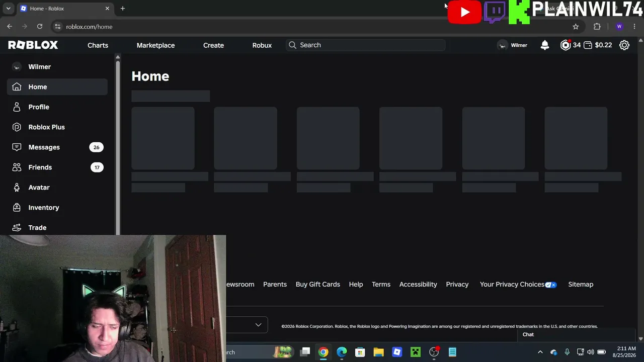Open Roblox Plus in the sidebar
This screenshot has height=362, width=644.
coord(57,127)
